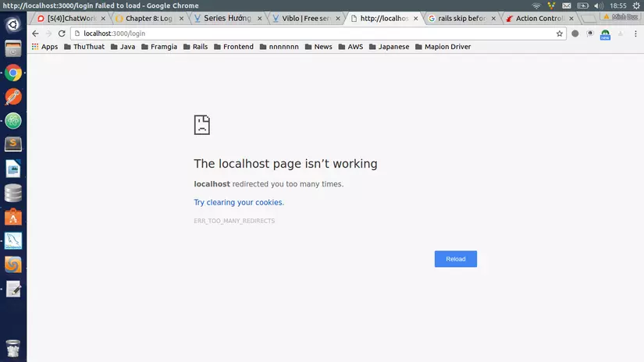
Task: Close the rails skip befor tab
Action: 493,19
